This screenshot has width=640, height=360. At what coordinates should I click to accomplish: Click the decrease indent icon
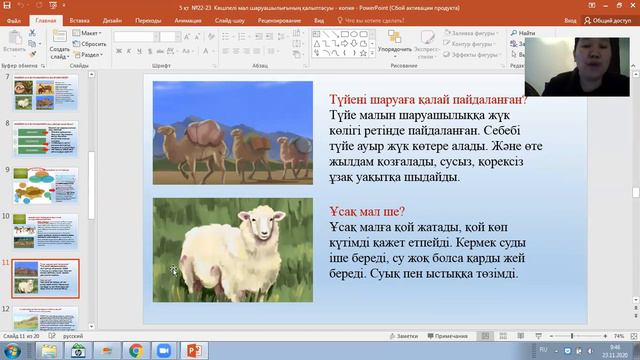click(259, 37)
